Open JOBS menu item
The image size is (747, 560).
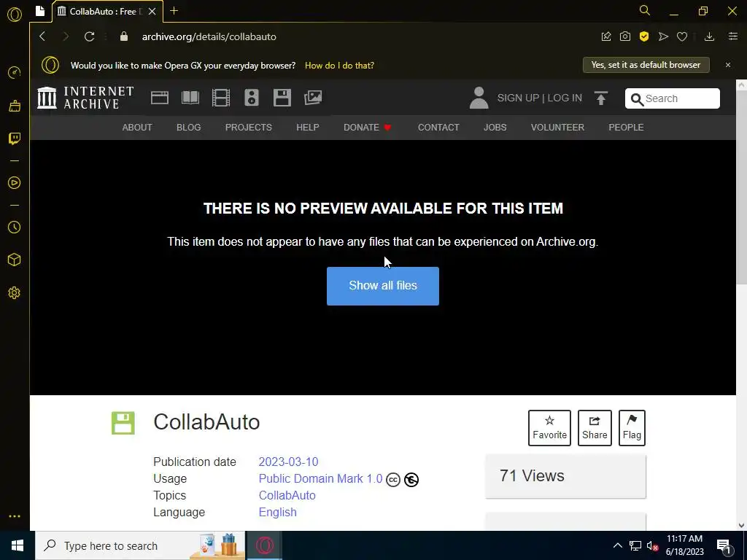(x=495, y=127)
